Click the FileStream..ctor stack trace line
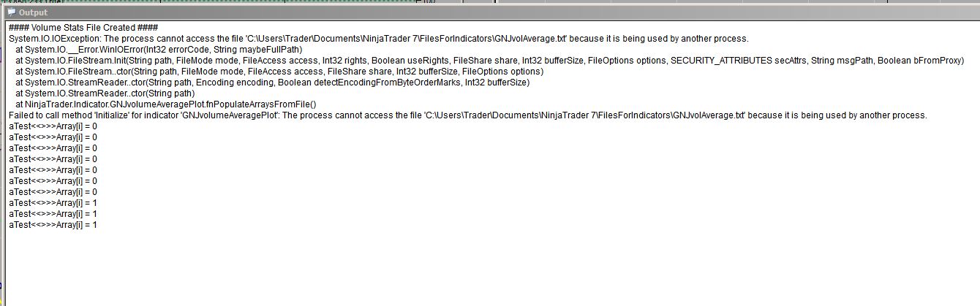Screen dimensions: 980x306 tap(279, 72)
